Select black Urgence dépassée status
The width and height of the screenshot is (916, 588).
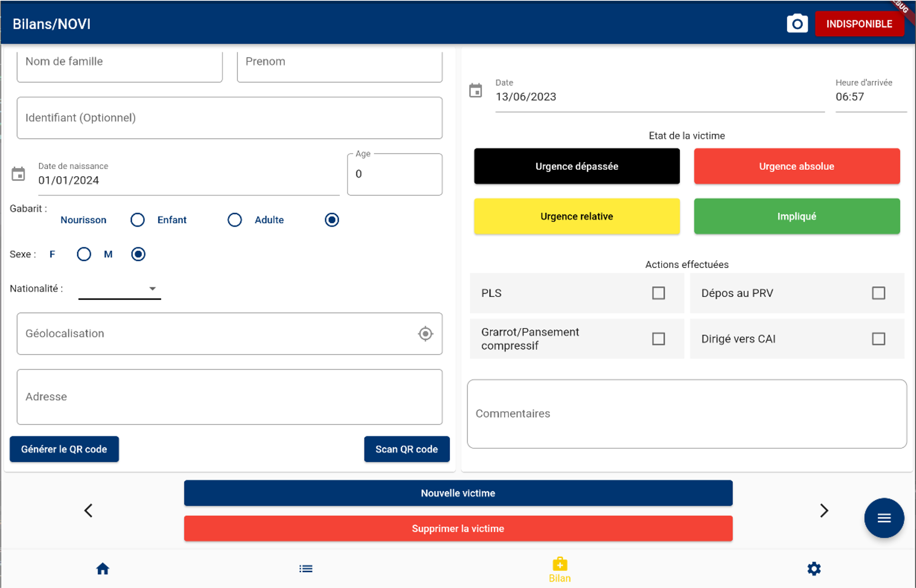coord(577,166)
